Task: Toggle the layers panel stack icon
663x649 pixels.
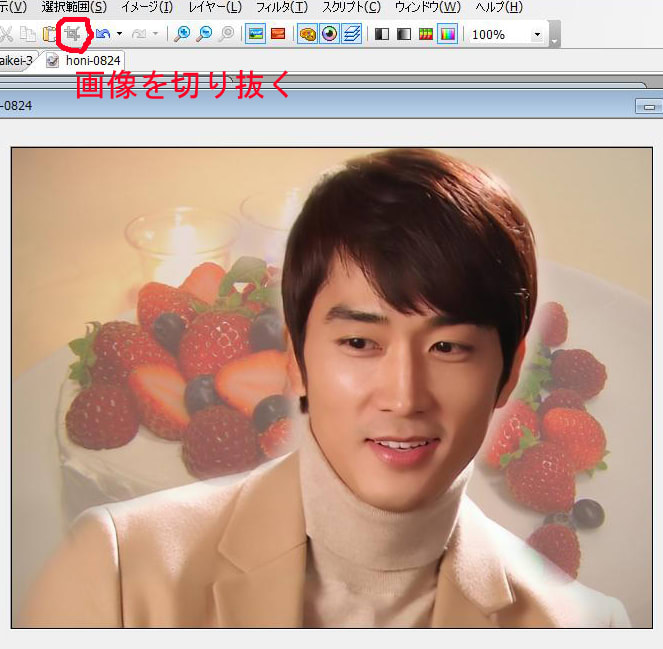Action: pos(352,34)
